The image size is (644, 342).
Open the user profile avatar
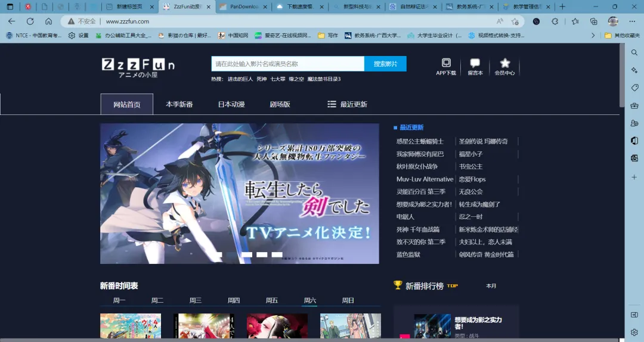[613, 21]
